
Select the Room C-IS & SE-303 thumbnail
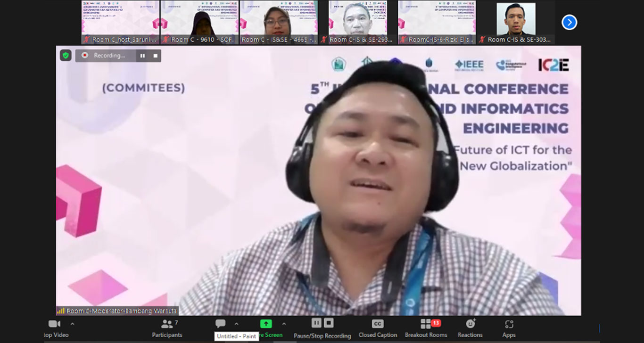click(x=516, y=22)
